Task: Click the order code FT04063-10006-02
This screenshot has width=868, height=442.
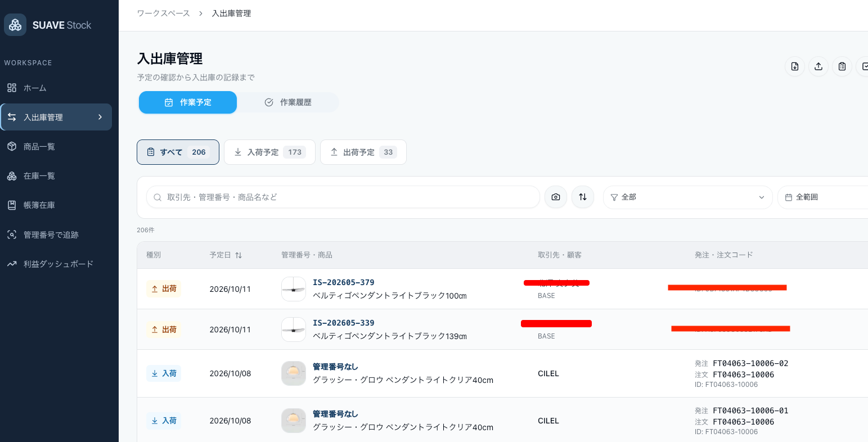Action: [750, 363]
